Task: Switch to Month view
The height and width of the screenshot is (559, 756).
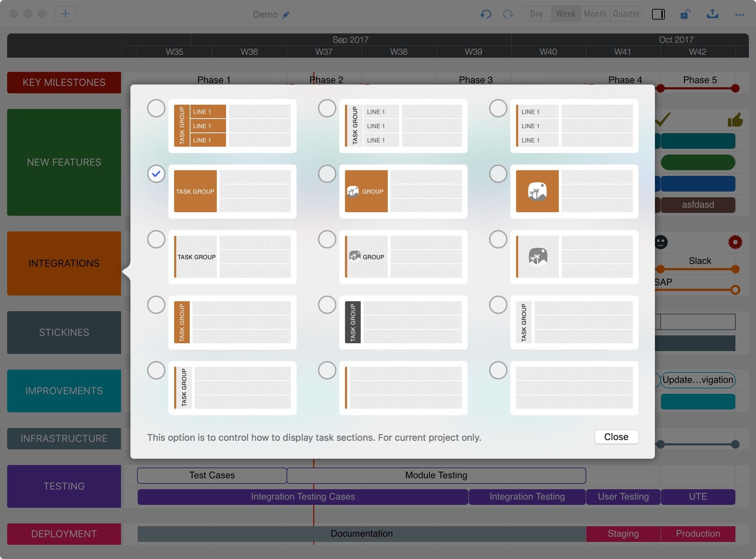Action: (x=595, y=14)
